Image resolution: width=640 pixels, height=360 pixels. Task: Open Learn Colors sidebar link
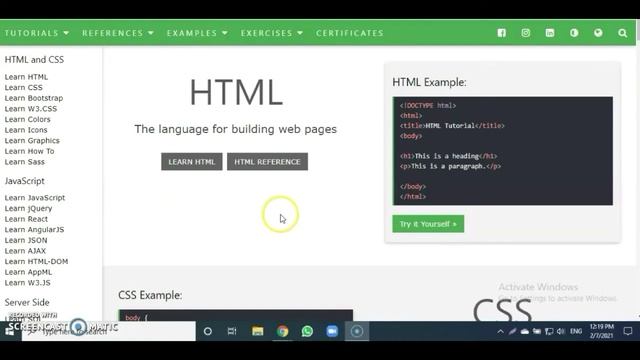point(27,119)
